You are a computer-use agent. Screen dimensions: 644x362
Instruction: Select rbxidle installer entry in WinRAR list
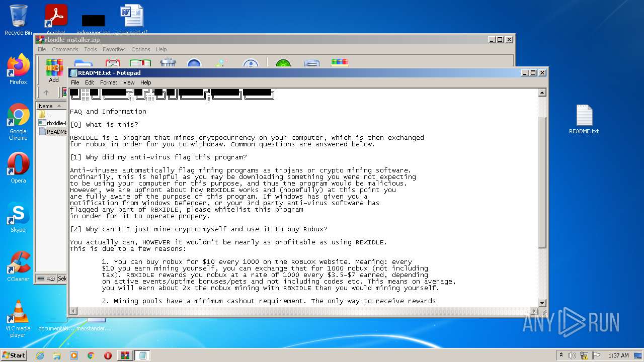[53, 123]
